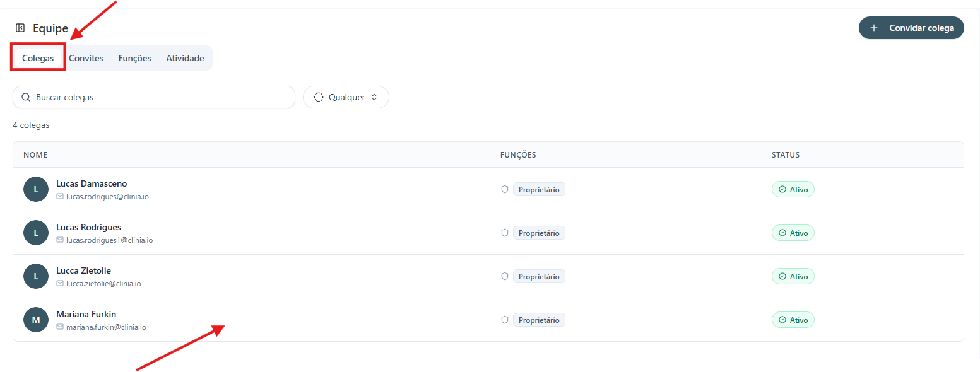Switch to the Convites tab

[86, 58]
